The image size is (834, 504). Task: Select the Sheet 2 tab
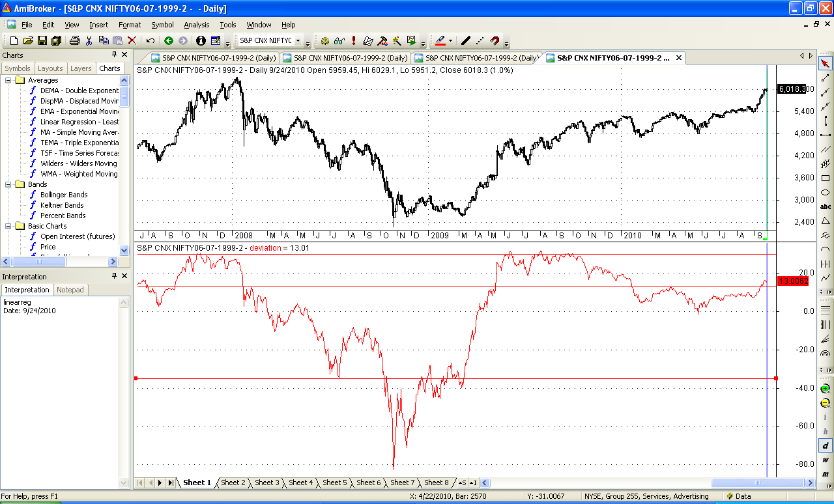(x=233, y=483)
